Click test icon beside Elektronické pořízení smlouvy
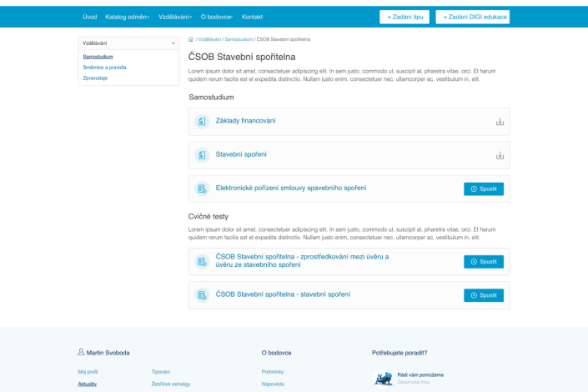The width and height of the screenshot is (588, 392). (202, 188)
